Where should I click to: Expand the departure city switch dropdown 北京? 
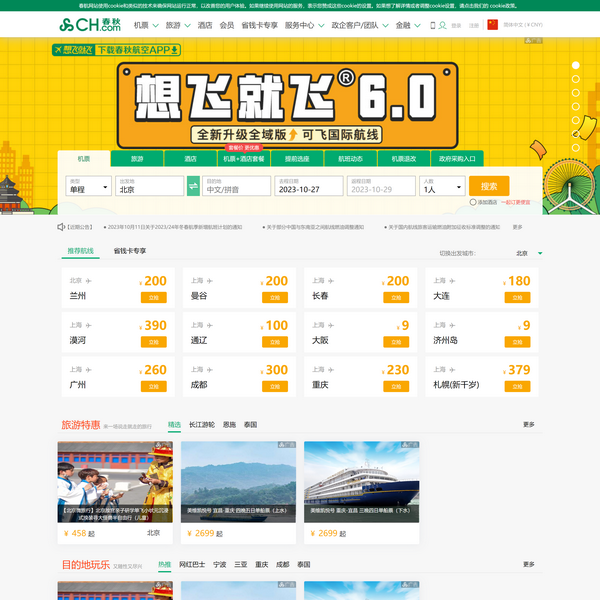coord(529,254)
